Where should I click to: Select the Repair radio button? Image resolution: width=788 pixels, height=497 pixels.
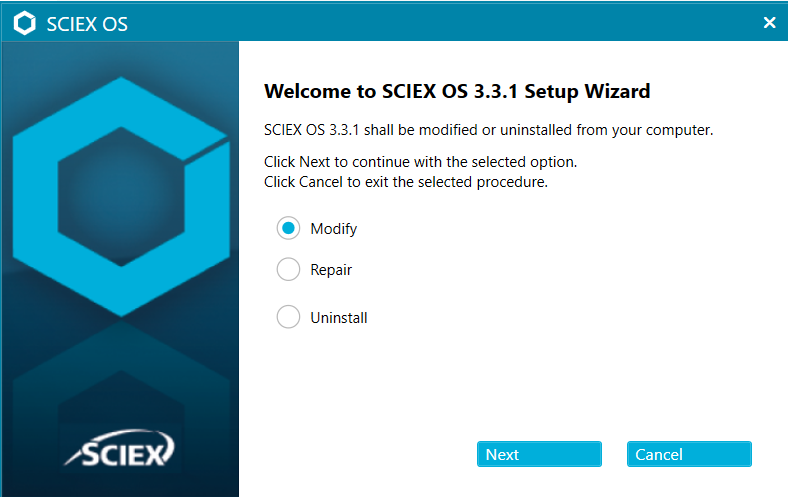click(288, 269)
